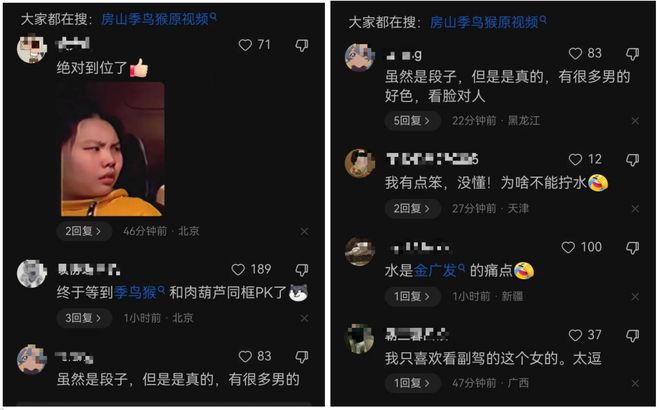
Task: Expand 3回复 under the 季鸟猴 comment
Action: (84, 318)
